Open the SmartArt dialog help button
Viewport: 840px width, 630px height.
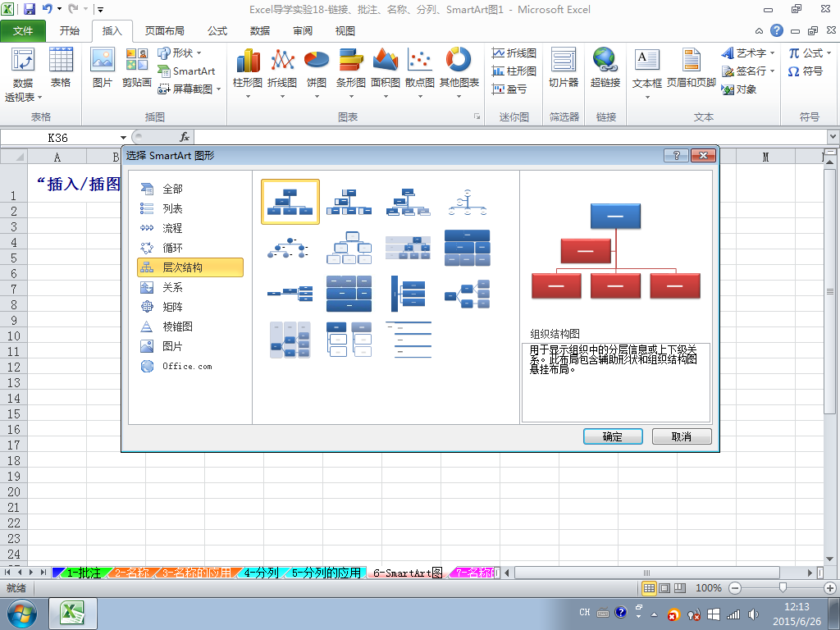676,155
